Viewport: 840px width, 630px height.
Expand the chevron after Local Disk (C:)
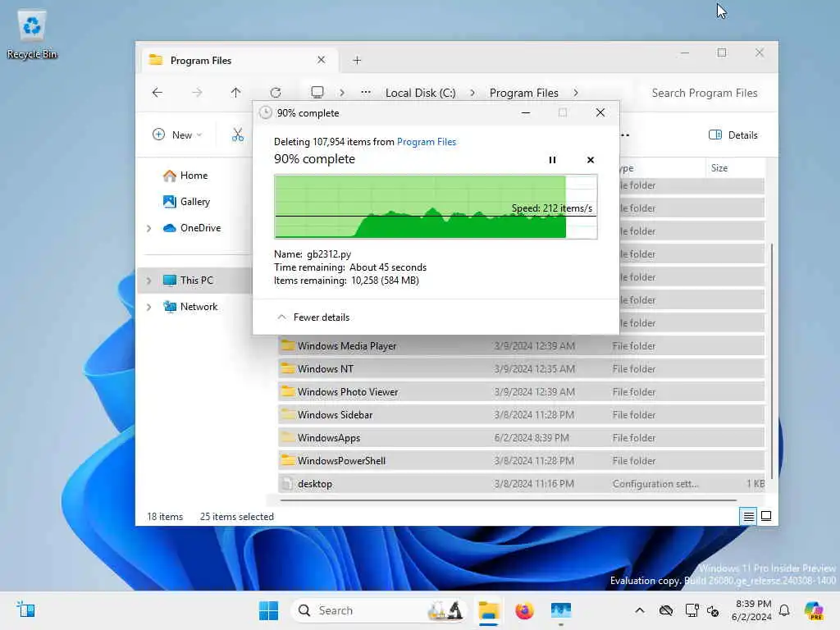pos(472,93)
